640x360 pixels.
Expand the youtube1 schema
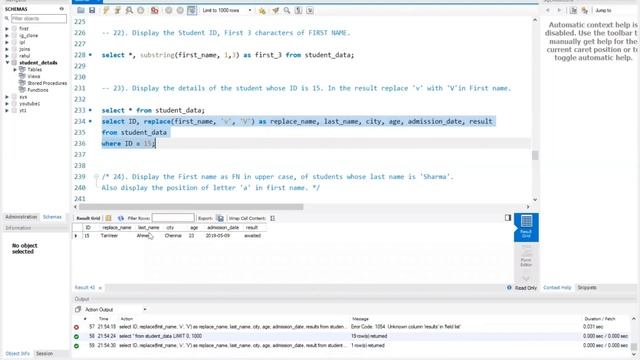pos(7,104)
